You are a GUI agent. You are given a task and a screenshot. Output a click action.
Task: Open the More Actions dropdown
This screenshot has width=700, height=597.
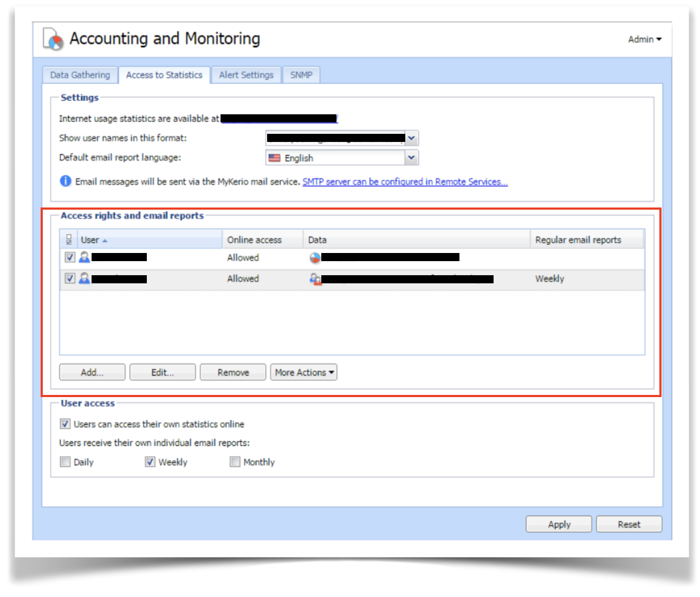point(303,372)
